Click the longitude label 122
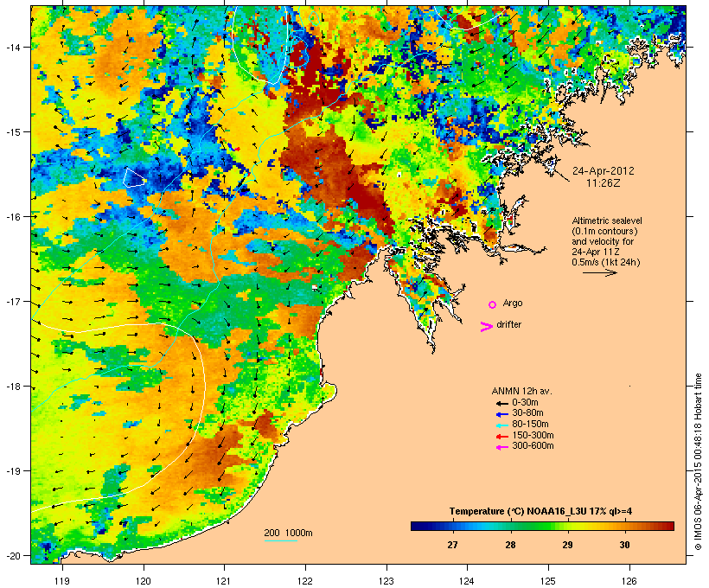709x588 pixels. [x=305, y=581]
